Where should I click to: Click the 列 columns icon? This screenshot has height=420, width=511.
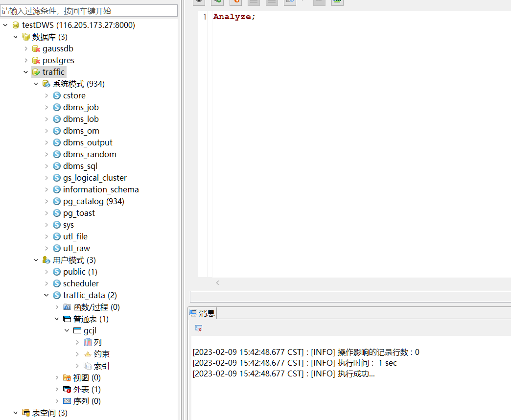(x=88, y=342)
